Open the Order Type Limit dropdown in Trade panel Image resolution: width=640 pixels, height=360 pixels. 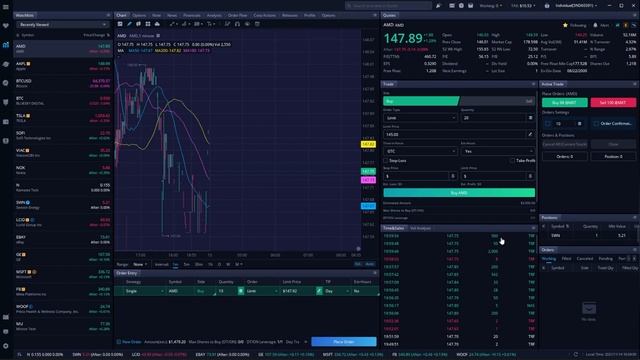click(420, 118)
